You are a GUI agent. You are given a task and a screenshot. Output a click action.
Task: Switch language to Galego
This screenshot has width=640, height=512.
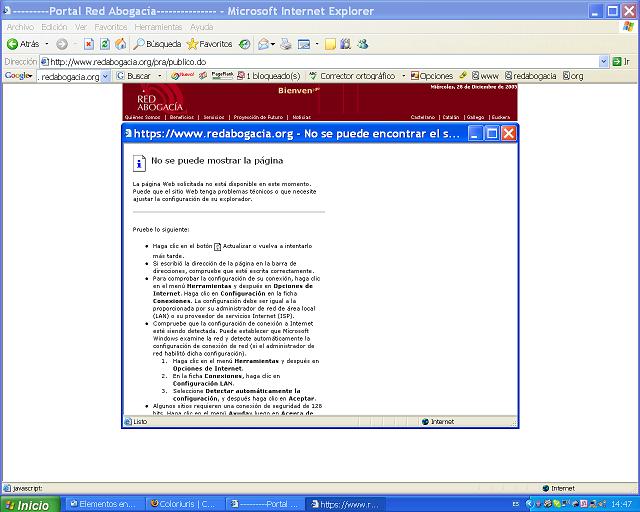476,117
